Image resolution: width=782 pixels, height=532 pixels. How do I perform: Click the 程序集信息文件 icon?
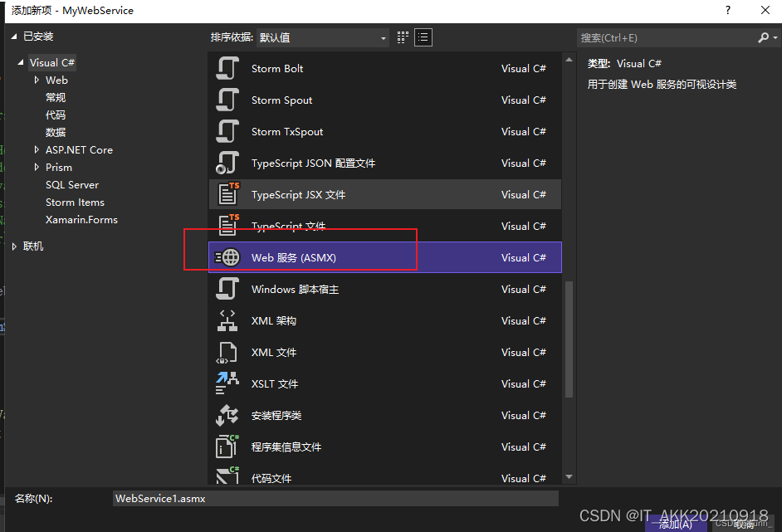[x=227, y=447]
